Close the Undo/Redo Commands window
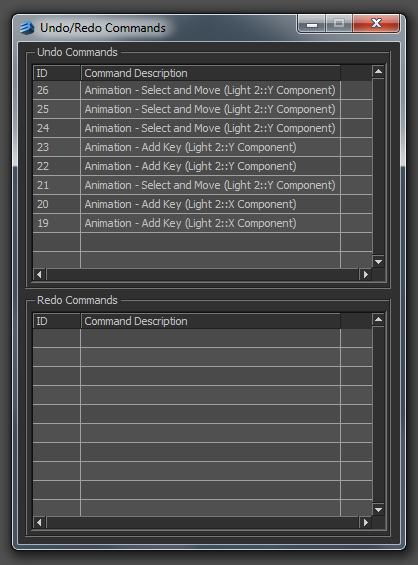Viewport: 418px width, 565px height. 376,23
